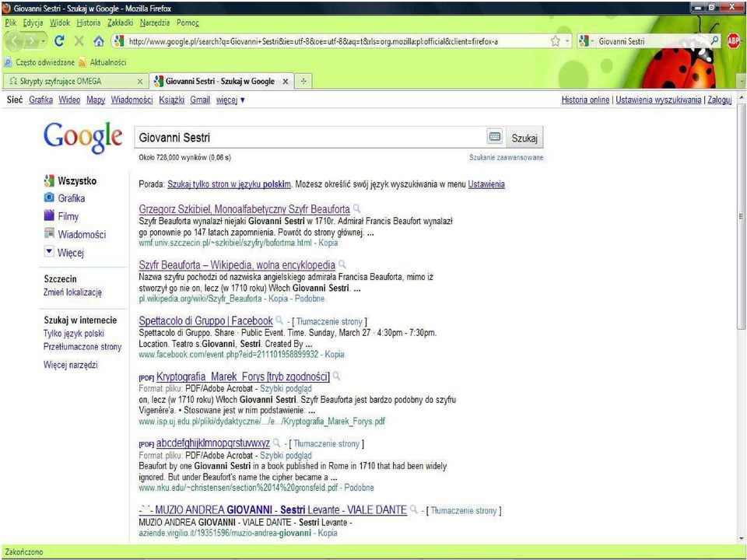Image resolution: width=747 pixels, height=560 pixels.
Task: Preview magnifier next to MUZIO ANDREA GIOVANNI result
Action: [414, 509]
